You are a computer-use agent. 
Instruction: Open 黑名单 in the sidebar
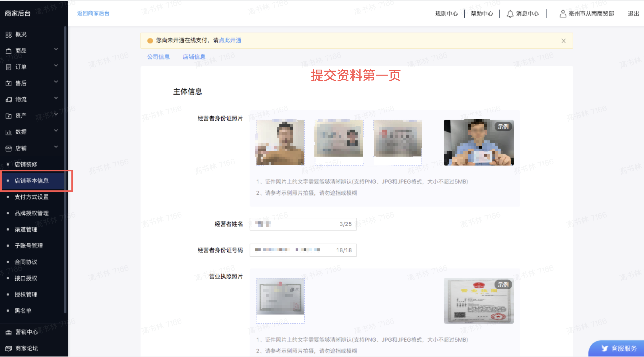tap(23, 311)
